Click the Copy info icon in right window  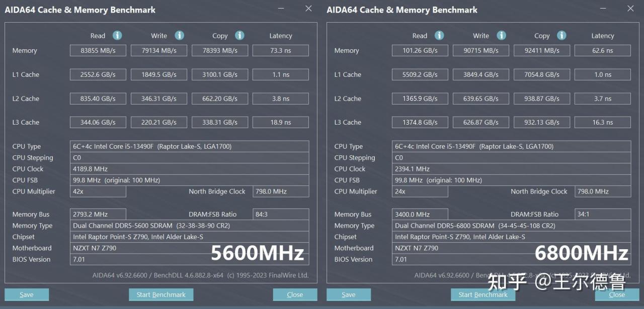561,35
